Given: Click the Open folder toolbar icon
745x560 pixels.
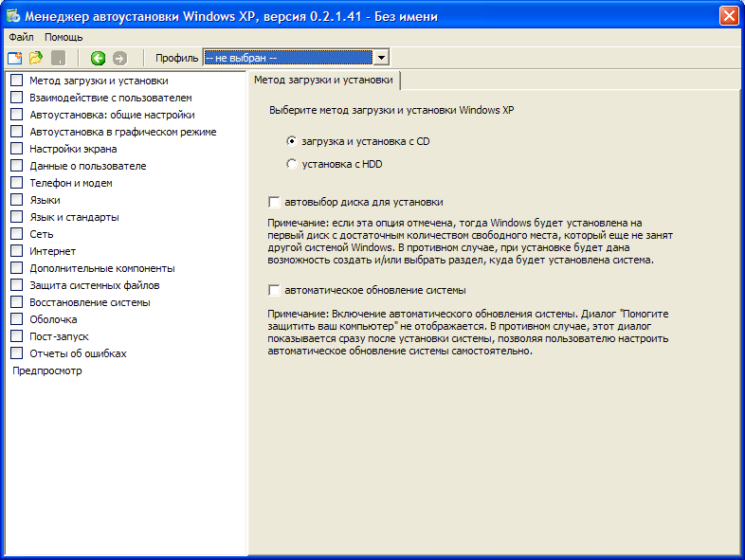Looking at the screenshot, I should point(36,58).
